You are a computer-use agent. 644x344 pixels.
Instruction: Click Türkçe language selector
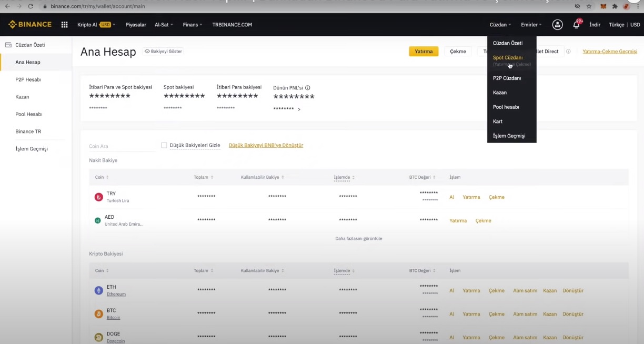(x=616, y=25)
